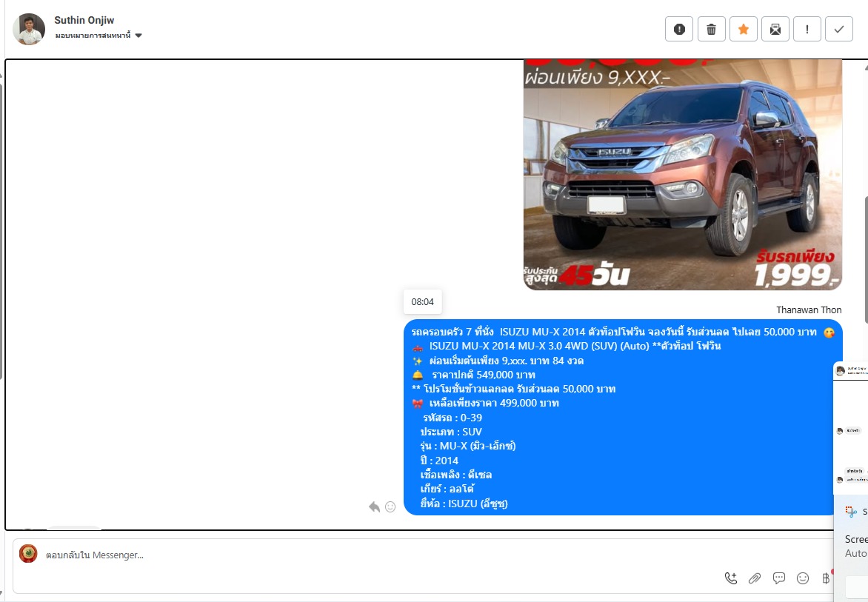Click the orange star icon in the toolbar
The image size is (868, 602).
744,30
